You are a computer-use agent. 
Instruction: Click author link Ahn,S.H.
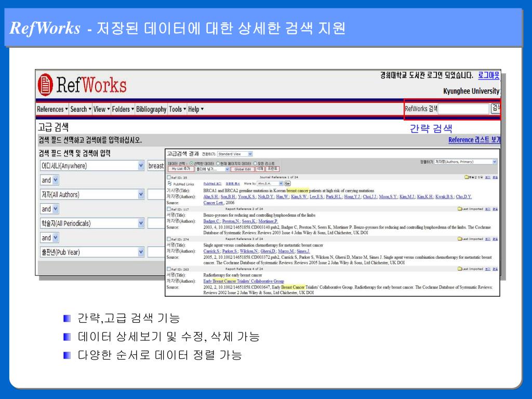tap(211, 196)
